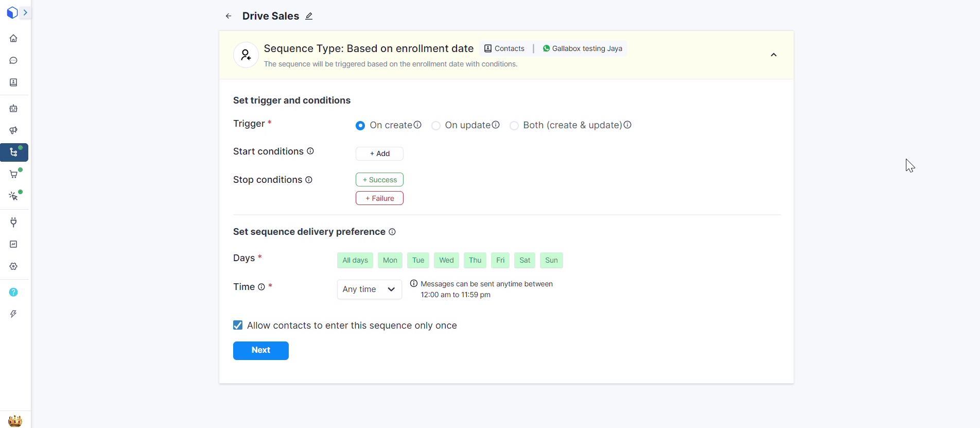Open the lightning bolt icon in sidebar
This screenshot has width=980, height=428.
(x=13, y=314)
